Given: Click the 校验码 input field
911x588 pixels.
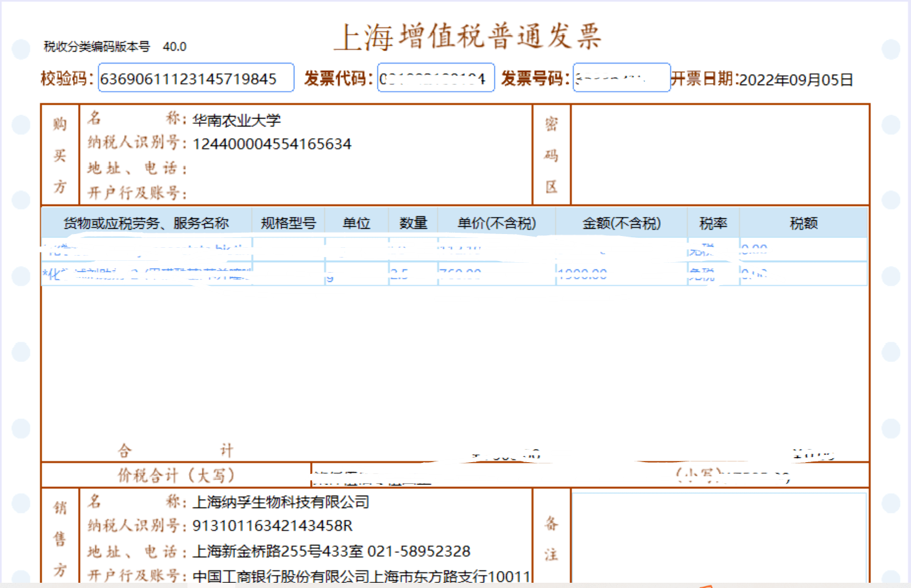Looking at the screenshot, I should click(195, 79).
